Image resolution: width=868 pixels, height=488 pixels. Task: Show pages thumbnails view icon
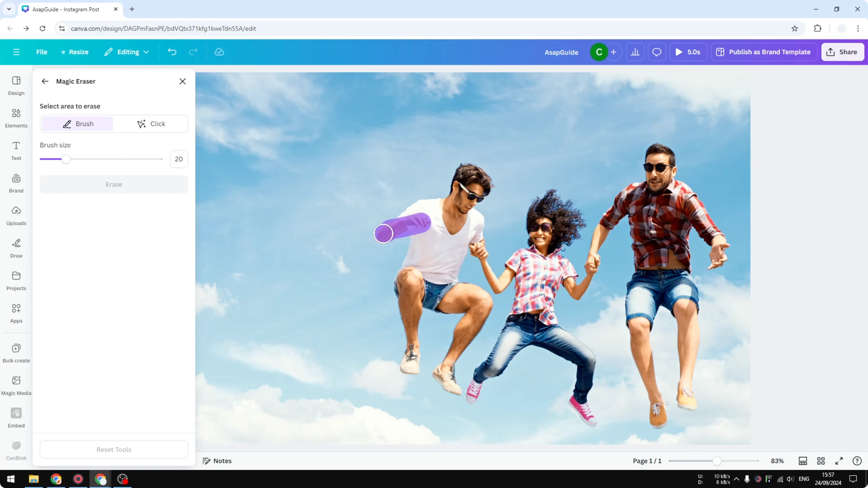point(803,461)
